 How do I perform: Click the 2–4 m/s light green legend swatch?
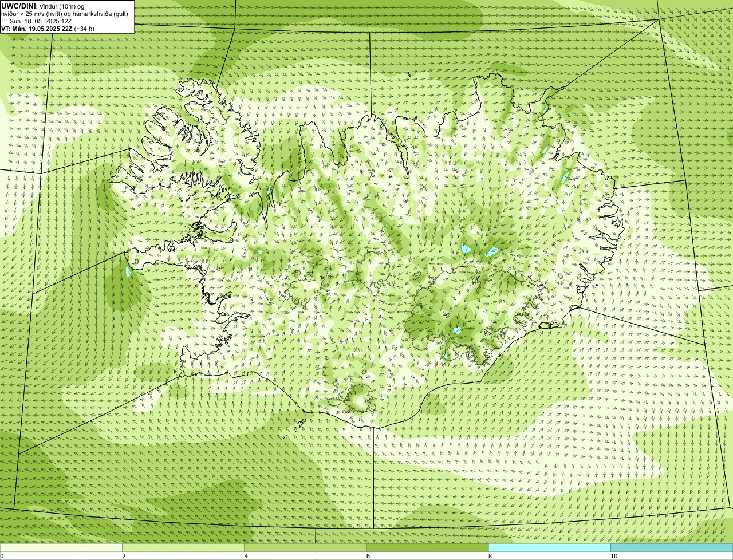183,547
